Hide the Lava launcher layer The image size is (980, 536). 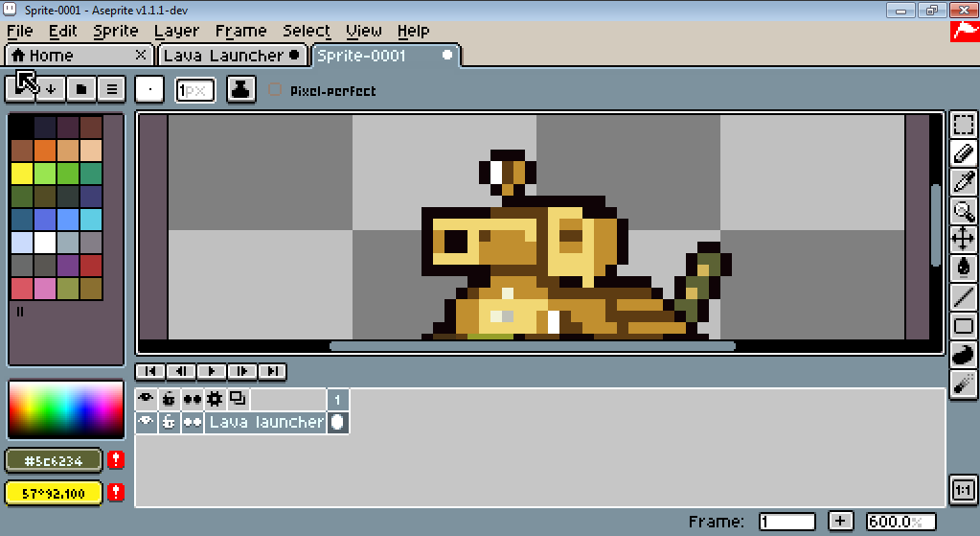(146, 422)
